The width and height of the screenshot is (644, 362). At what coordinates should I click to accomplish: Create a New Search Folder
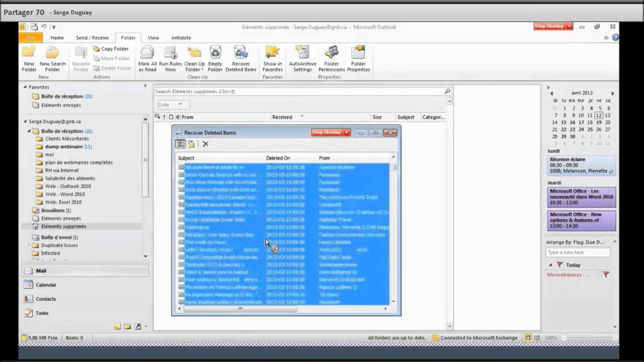[x=52, y=59]
